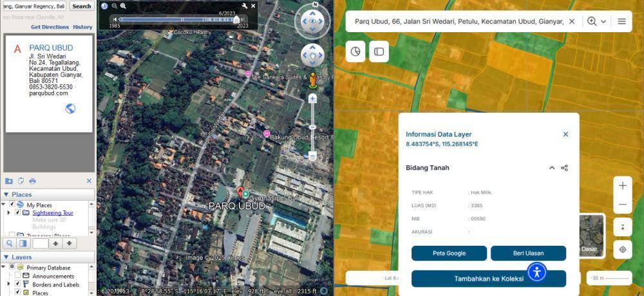Click the Gymnasium Bali green marker
The image size is (644, 296).
click(245, 194)
